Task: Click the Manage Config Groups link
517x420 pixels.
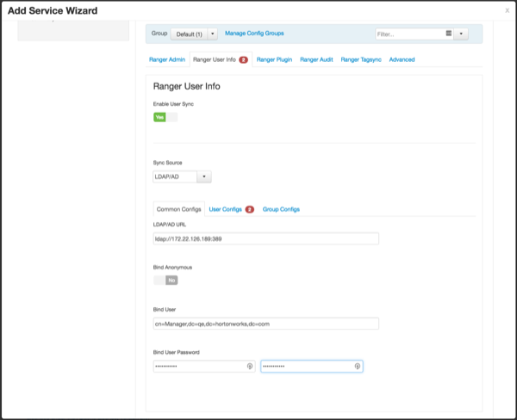Action: pyautogui.click(x=254, y=34)
